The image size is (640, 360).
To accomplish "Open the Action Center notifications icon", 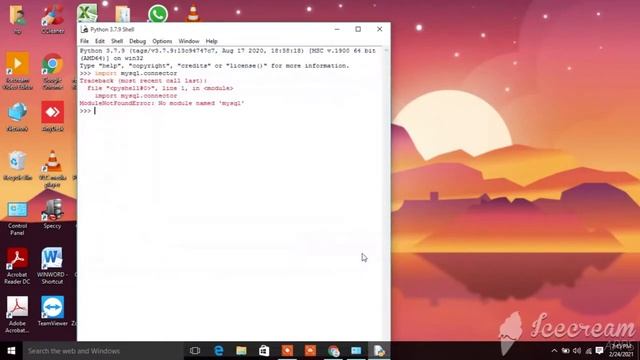I will pyautogui.click(x=599, y=351).
